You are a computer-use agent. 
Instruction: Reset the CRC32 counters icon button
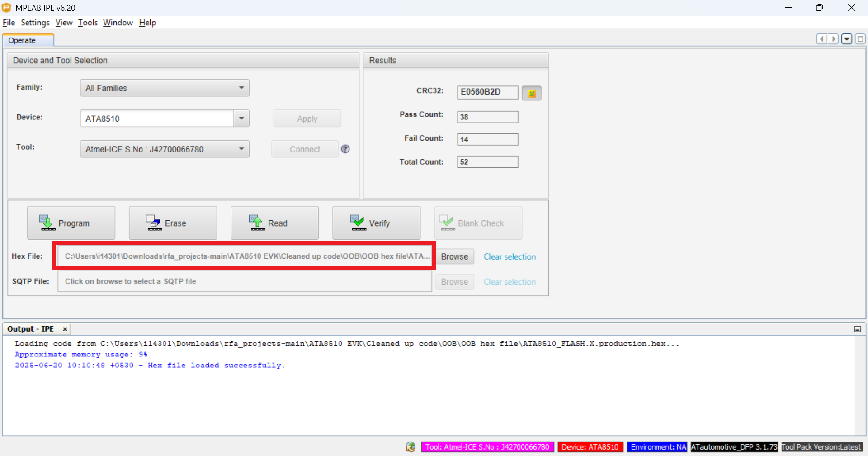click(x=532, y=93)
